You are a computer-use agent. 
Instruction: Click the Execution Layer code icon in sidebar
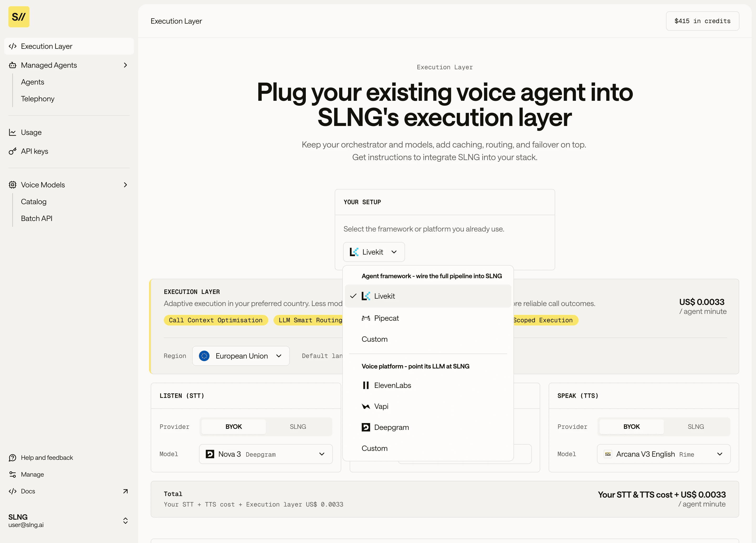(x=13, y=46)
